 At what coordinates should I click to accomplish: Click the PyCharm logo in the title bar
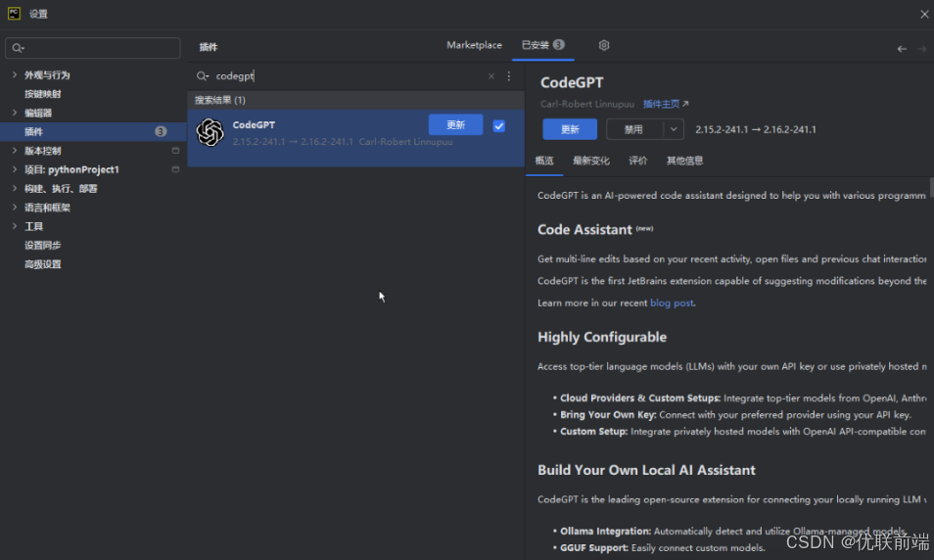(14, 13)
